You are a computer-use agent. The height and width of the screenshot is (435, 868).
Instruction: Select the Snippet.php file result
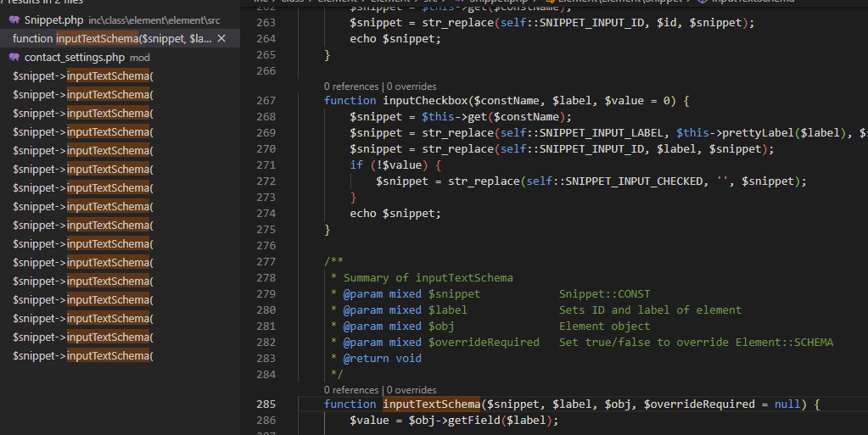54,20
